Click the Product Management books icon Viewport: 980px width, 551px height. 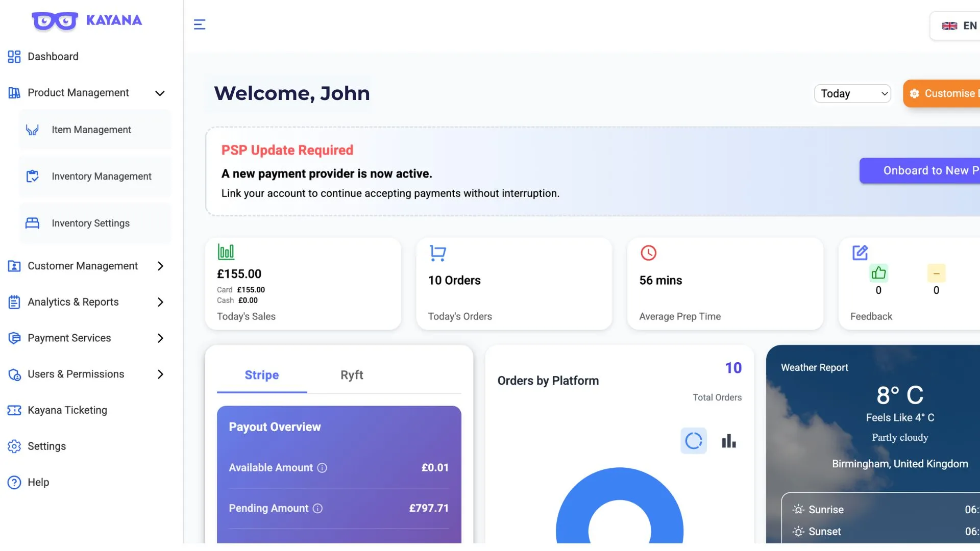(14, 93)
